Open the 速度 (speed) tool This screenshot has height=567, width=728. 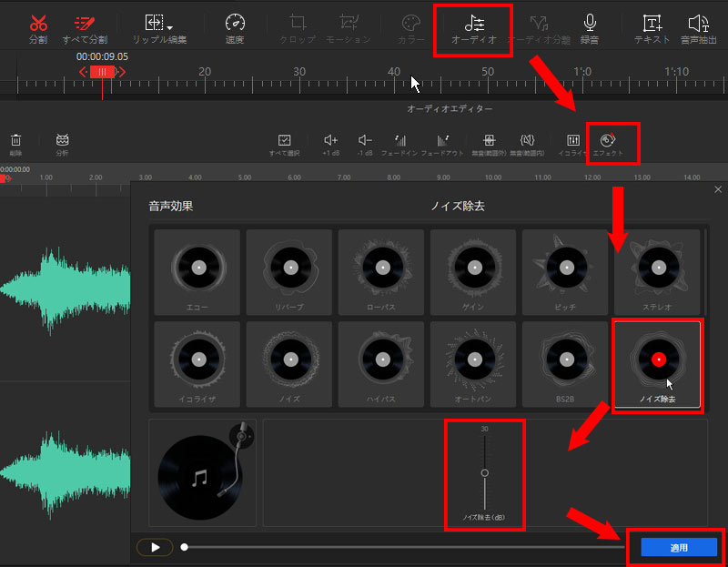(235, 24)
